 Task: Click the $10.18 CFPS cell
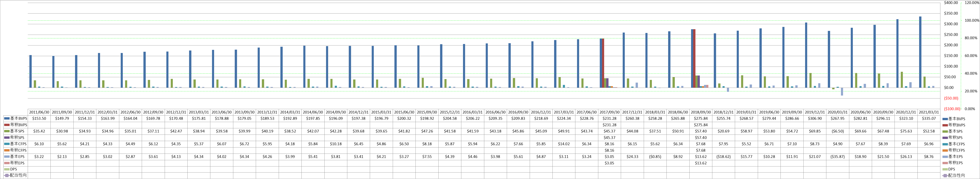[336, 144]
